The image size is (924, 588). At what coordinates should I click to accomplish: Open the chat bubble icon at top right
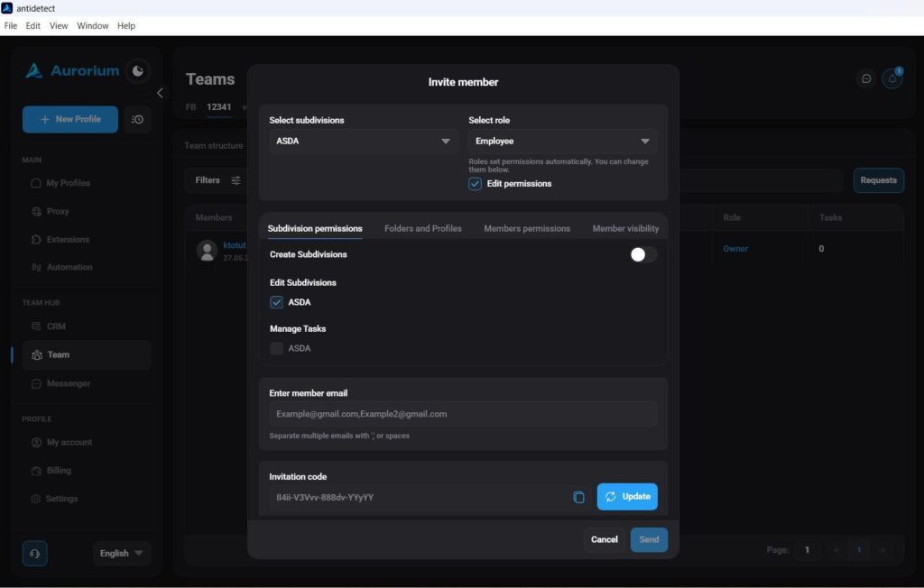(x=866, y=78)
